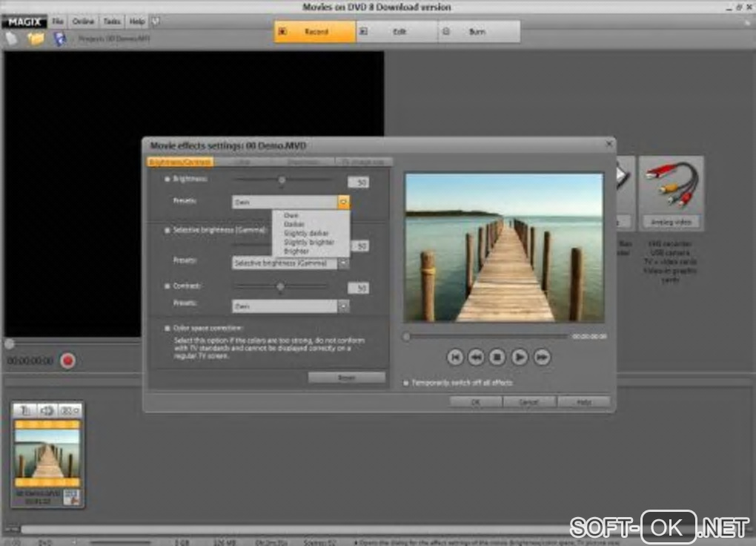Image resolution: width=756 pixels, height=546 pixels.
Task: Enable Color space correction
Action: coord(168,329)
